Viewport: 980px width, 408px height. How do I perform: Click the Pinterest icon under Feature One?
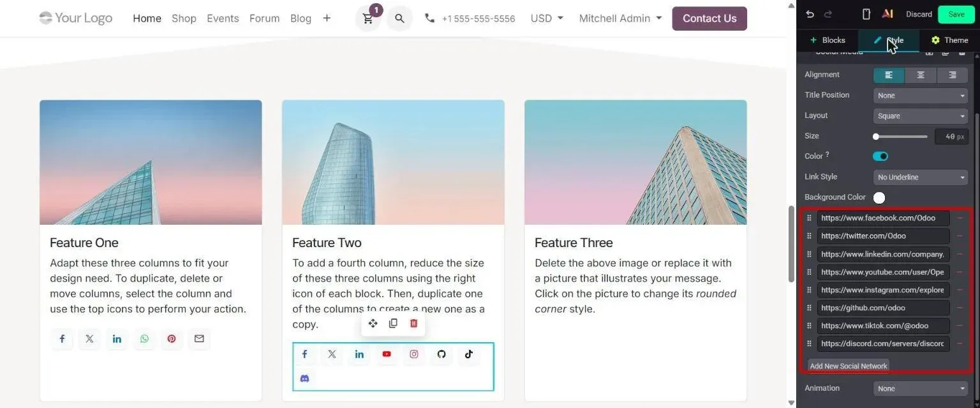pyautogui.click(x=172, y=338)
